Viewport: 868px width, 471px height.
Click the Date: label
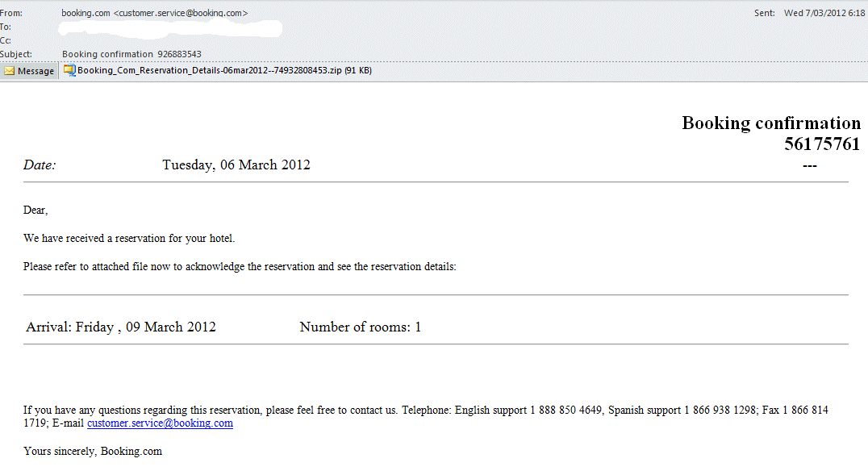pyautogui.click(x=40, y=165)
